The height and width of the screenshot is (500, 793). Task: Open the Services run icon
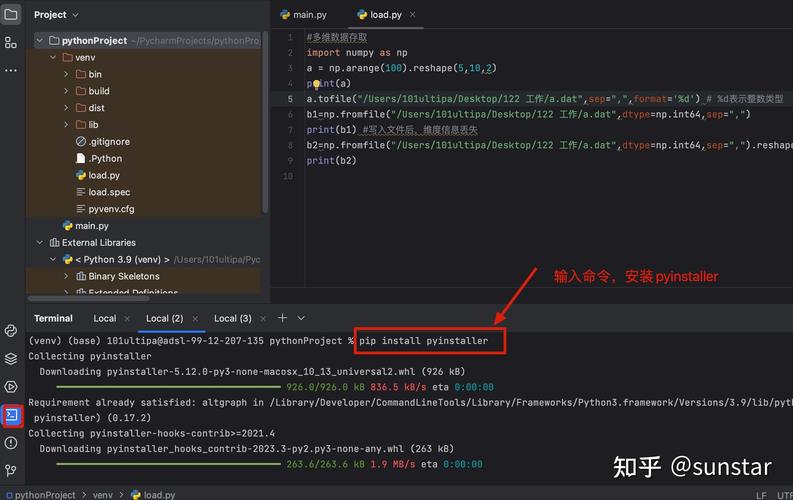(x=11, y=387)
